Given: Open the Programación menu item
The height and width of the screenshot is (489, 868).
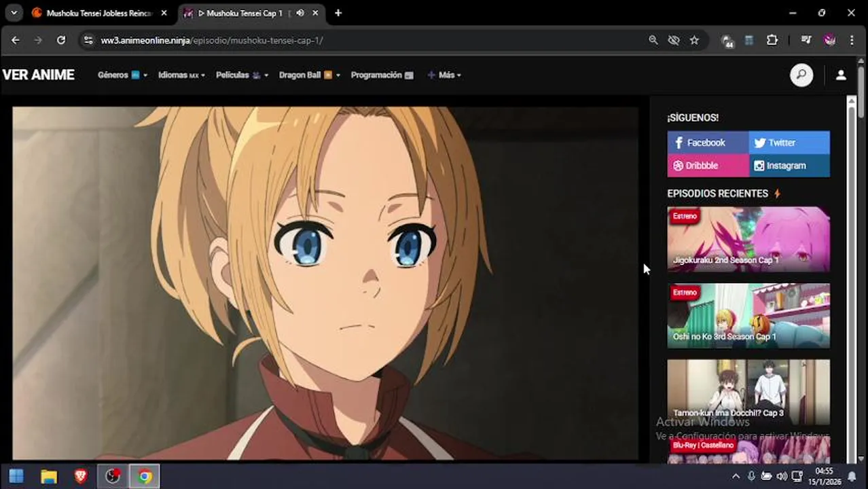Looking at the screenshot, I should 382,75.
